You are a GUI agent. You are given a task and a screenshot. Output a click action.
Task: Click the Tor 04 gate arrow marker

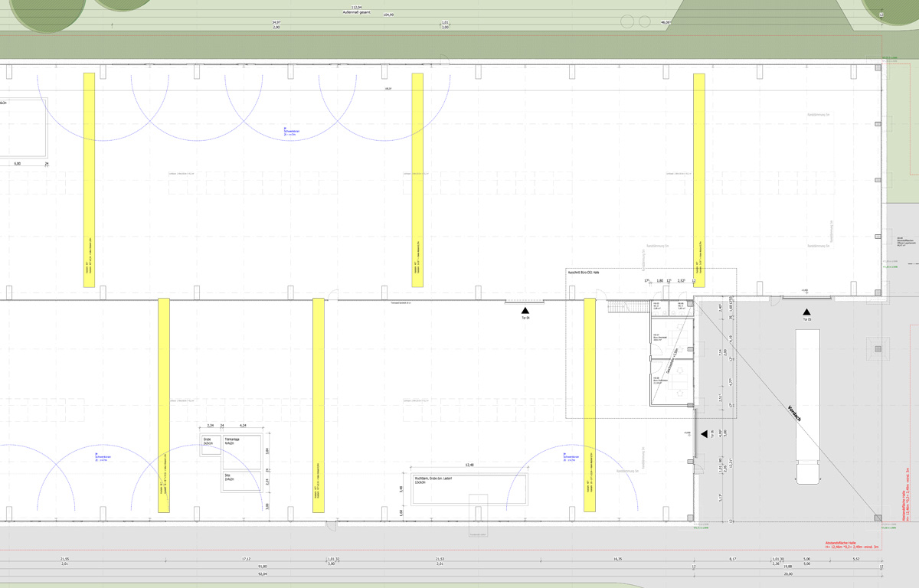[525, 308]
